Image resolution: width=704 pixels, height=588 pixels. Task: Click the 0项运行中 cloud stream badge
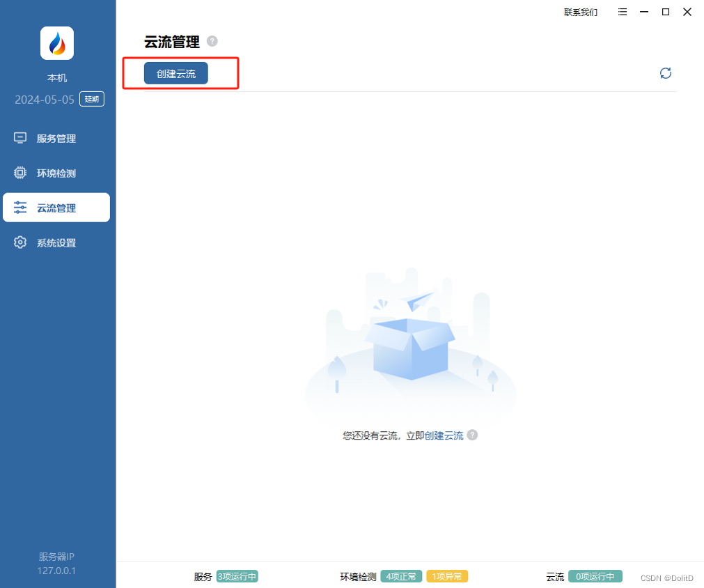pos(595,576)
